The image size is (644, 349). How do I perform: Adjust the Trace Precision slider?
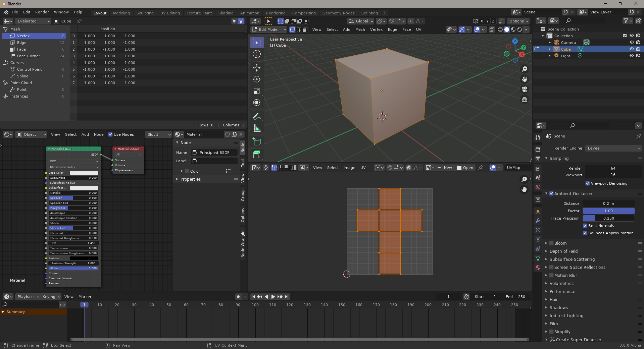click(x=608, y=218)
